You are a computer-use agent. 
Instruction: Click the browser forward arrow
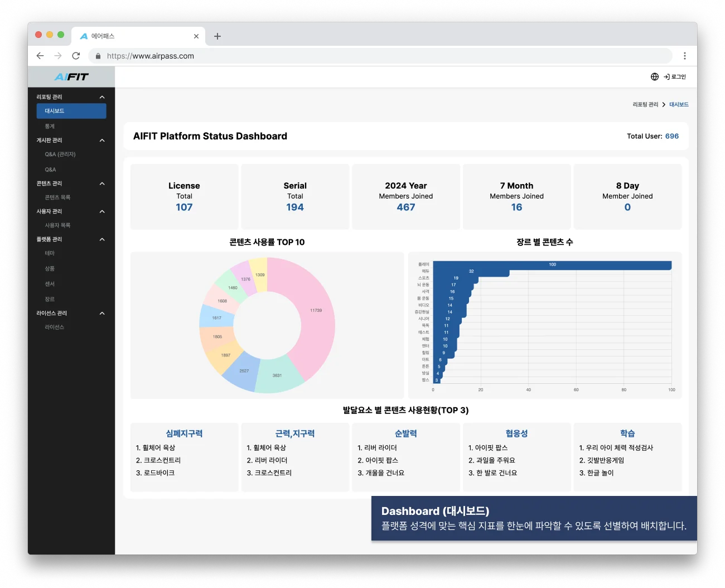point(58,56)
